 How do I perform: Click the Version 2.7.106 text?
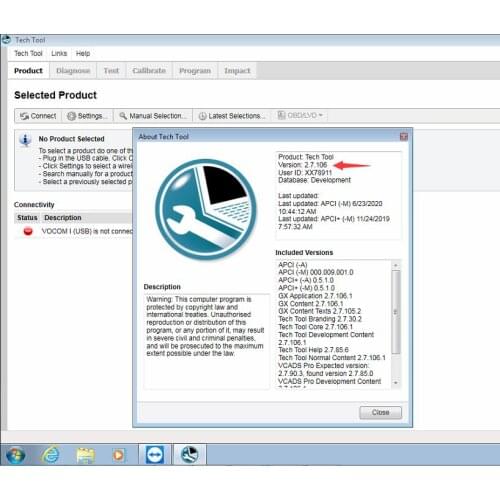pos(302,165)
